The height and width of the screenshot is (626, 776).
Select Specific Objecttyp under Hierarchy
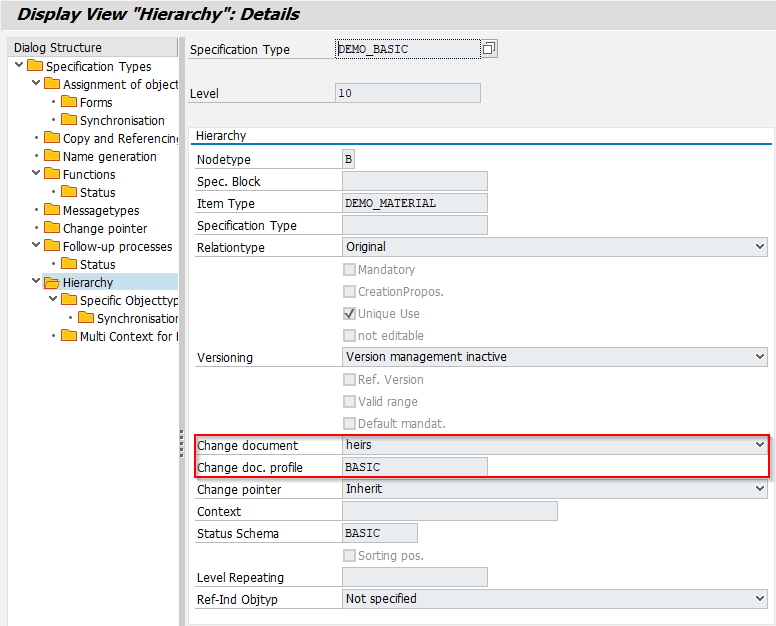[x=128, y=300]
